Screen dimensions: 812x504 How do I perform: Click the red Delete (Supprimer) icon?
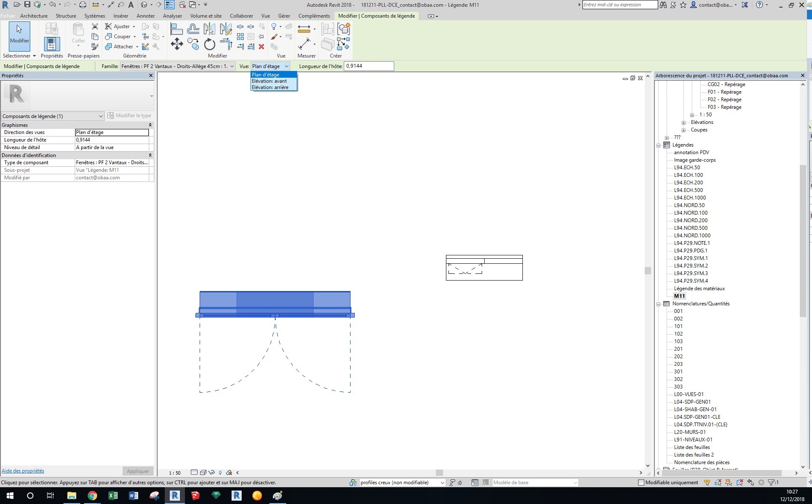pos(261,47)
